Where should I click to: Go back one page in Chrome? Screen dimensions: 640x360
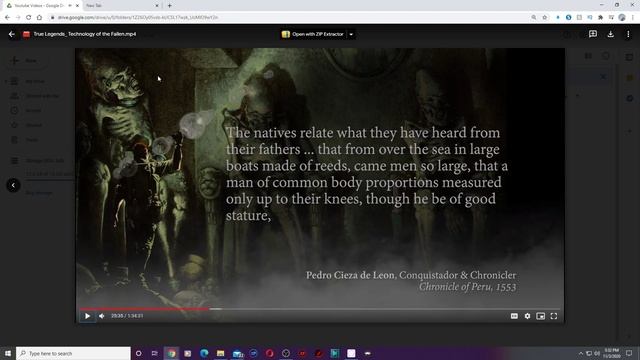[7, 18]
